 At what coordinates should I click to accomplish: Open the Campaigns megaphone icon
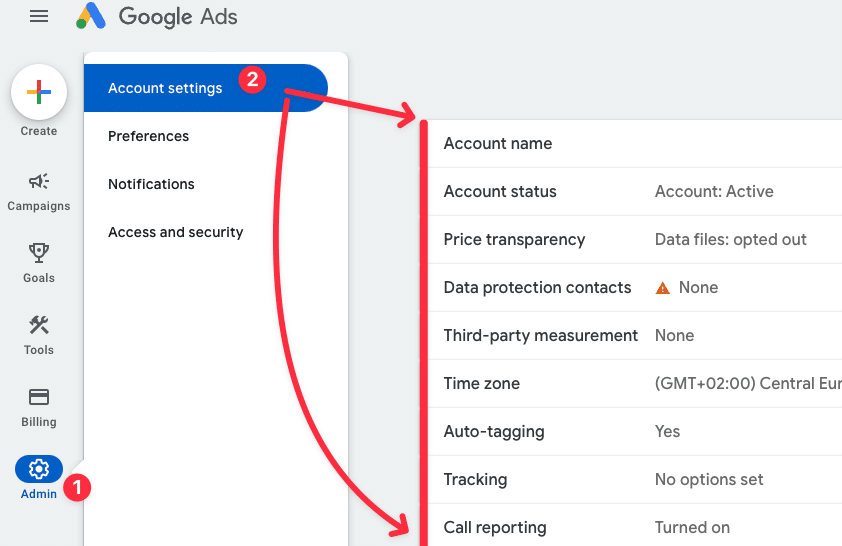coord(39,181)
